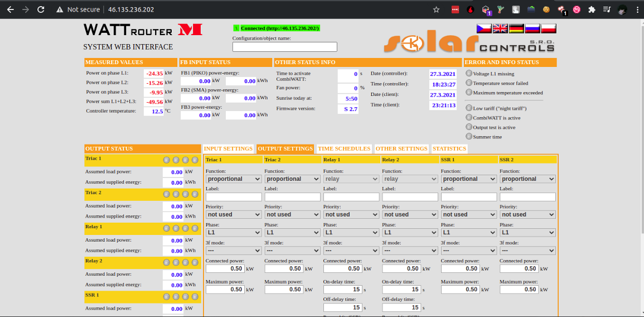This screenshot has width=644, height=317.
Task: Click first status LED of Relay 1
Action: pyautogui.click(x=166, y=228)
